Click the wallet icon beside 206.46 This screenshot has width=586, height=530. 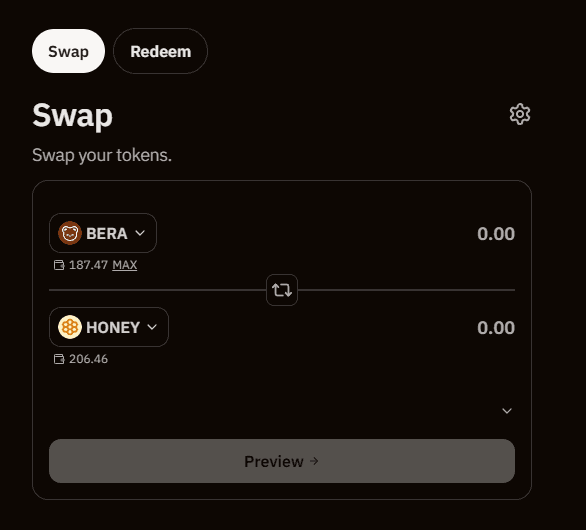click(59, 359)
